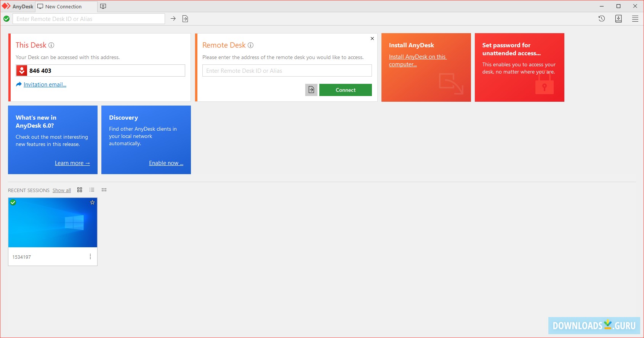Click the Remote Desk info icon
The height and width of the screenshot is (338, 644).
250,45
